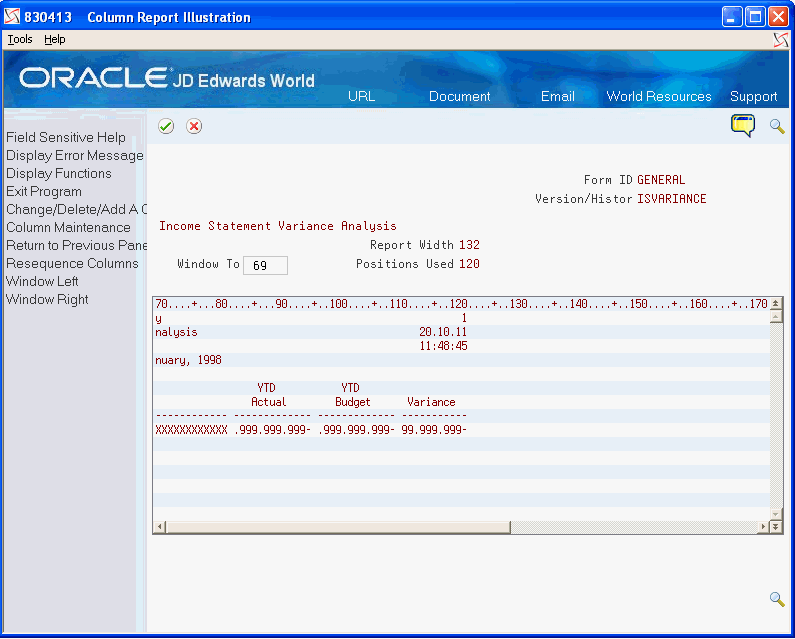Click the Positions Used value 120

click(x=469, y=264)
